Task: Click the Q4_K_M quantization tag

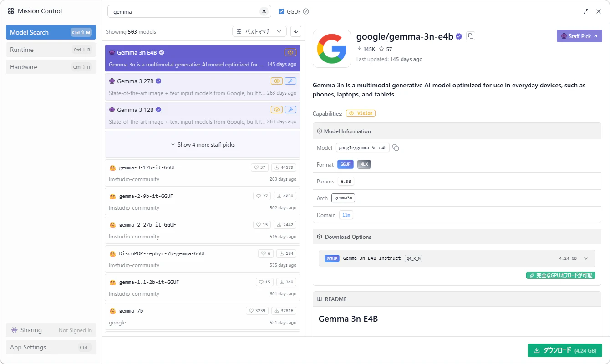Action: 414,258
